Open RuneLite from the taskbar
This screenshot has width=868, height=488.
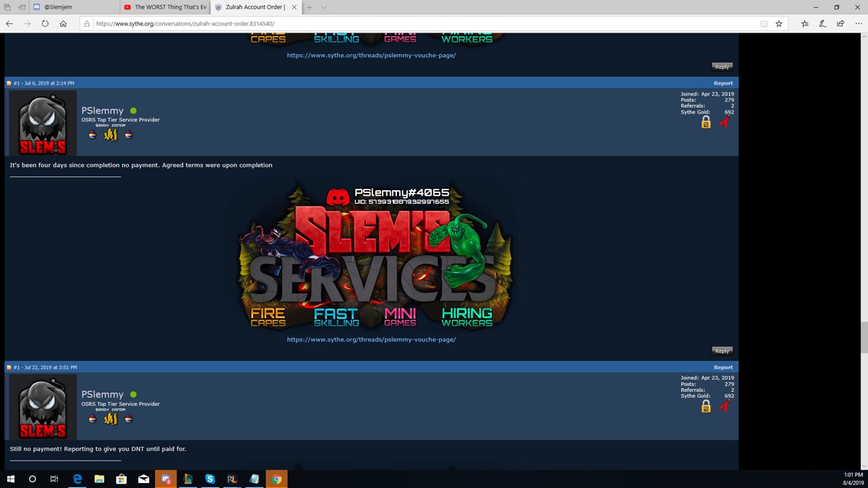(232, 479)
